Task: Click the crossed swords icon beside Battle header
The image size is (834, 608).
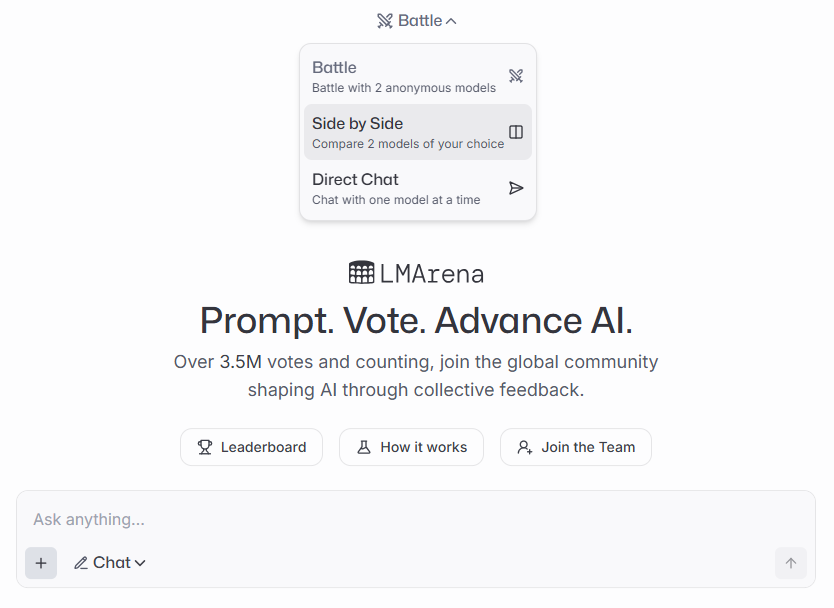Action: 385,21
